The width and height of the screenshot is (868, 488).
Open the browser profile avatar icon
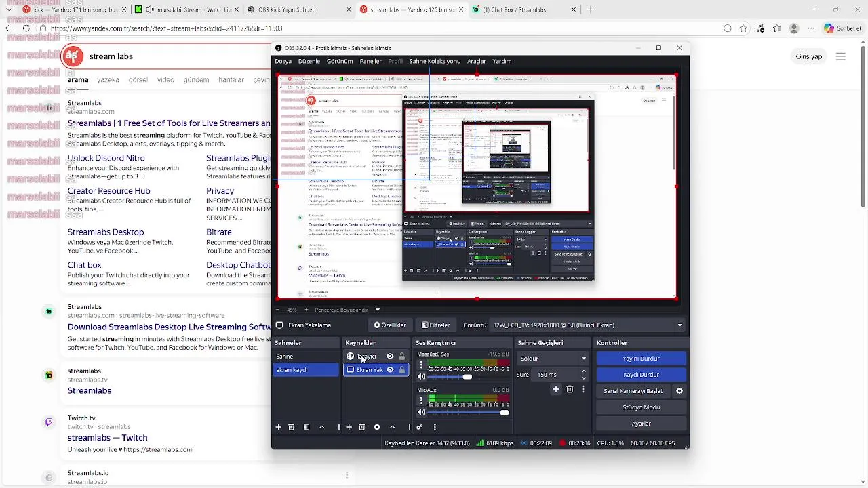coord(794,28)
